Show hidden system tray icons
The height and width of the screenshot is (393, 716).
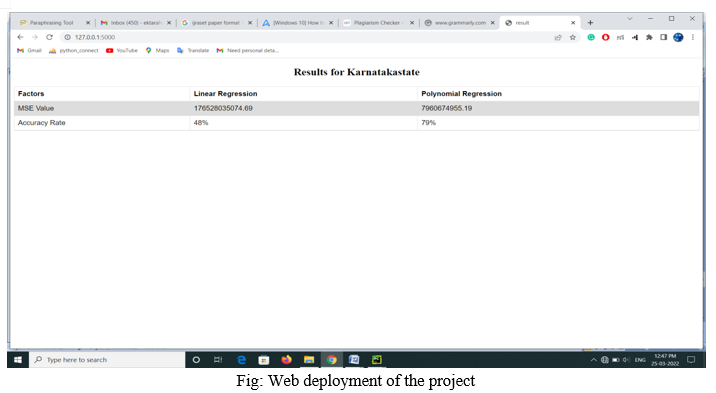[594, 360]
